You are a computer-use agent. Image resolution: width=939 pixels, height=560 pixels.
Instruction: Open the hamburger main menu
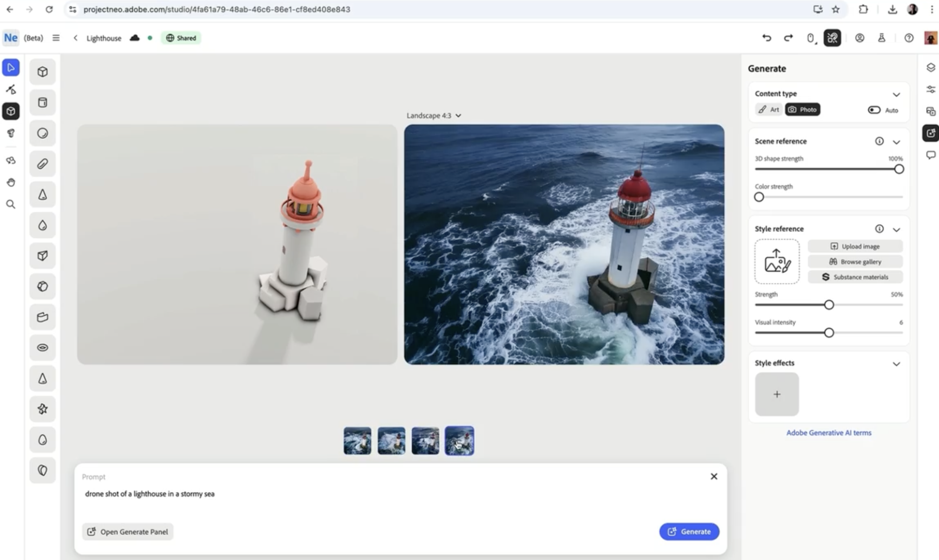pyautogui.click(x=56, y=38)
